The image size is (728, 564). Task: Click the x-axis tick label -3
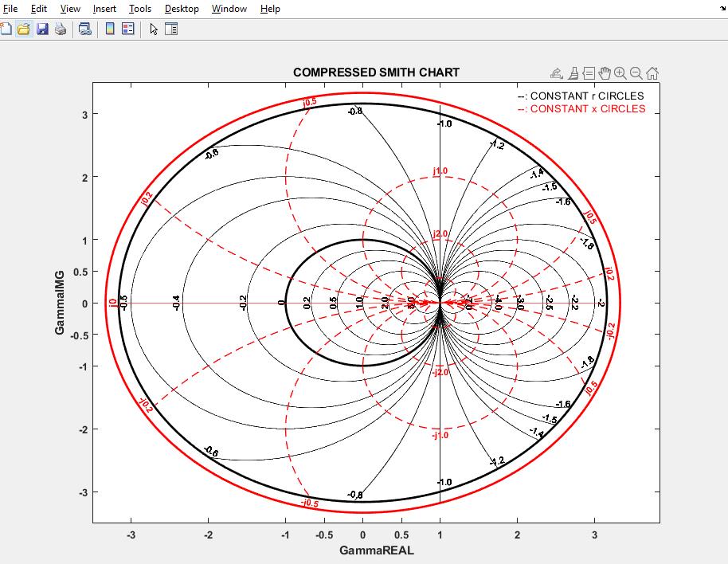(131, 535)
